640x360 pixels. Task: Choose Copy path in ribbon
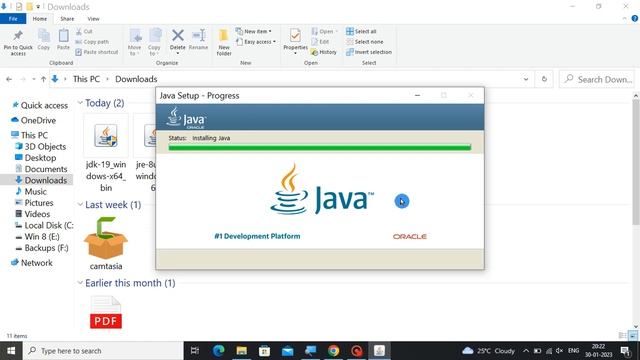click(x=92, y=42)
